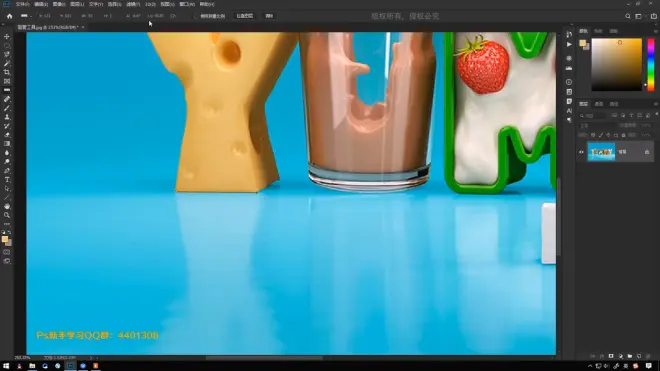Screen dimensions: 660x371
Task: Select the Clone Stamp tool
Action: 7,117
